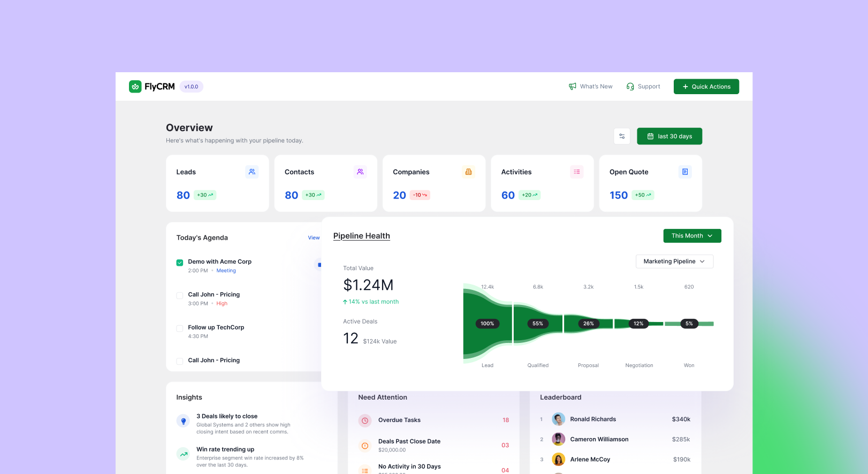Click the Deals Past Close Date alert icon
Image resolution: width=868 pixels, height=474 pixels.
365,446
